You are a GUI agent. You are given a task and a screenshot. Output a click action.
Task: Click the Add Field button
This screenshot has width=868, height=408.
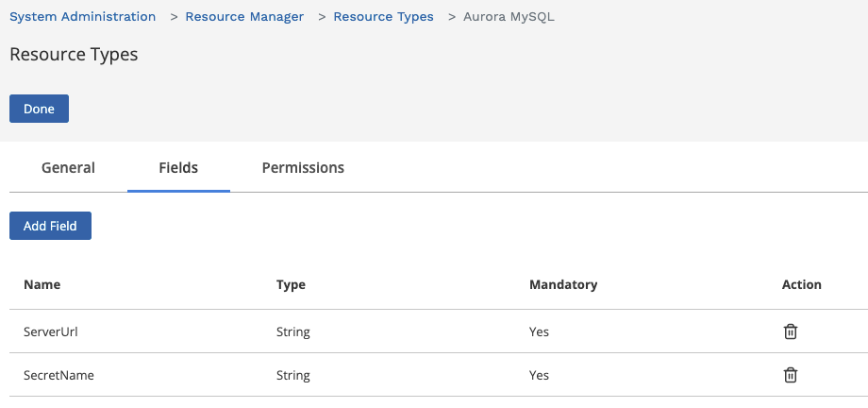pos(50,226)
